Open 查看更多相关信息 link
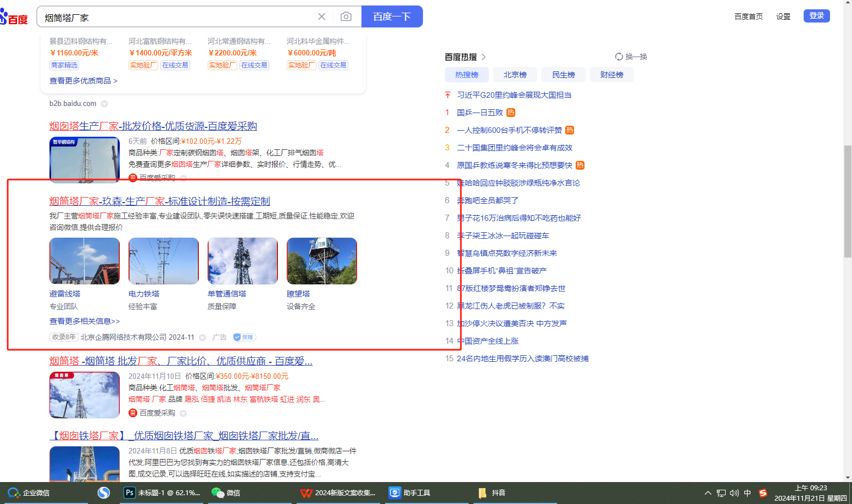The width and height of the screenshot is (852, 504). pos(85,321)
